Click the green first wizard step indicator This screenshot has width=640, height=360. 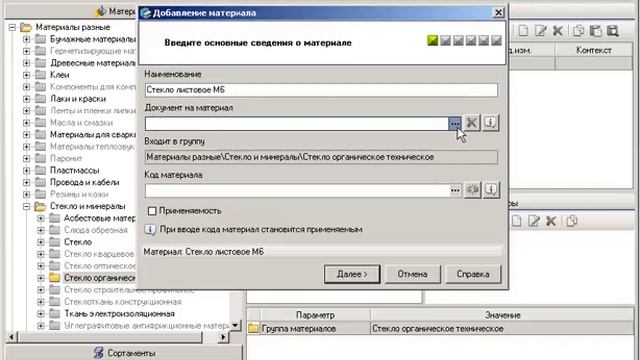(433, 40)
